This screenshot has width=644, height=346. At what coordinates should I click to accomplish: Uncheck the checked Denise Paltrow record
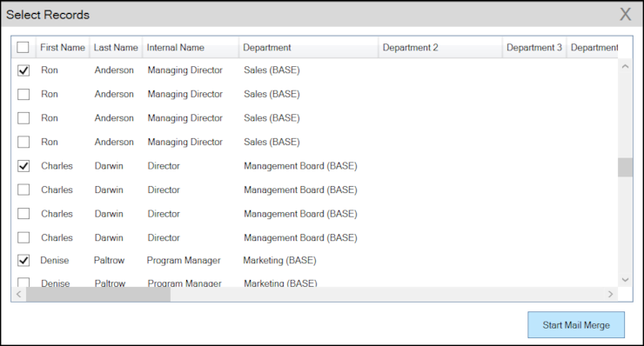23,261
